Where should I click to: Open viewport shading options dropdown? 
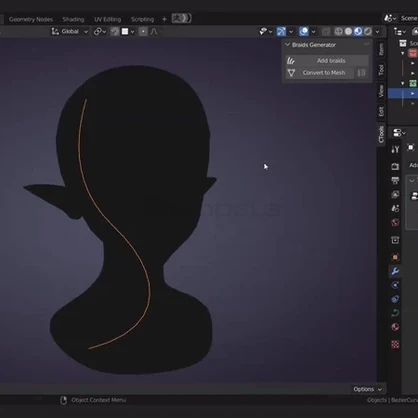377,31
